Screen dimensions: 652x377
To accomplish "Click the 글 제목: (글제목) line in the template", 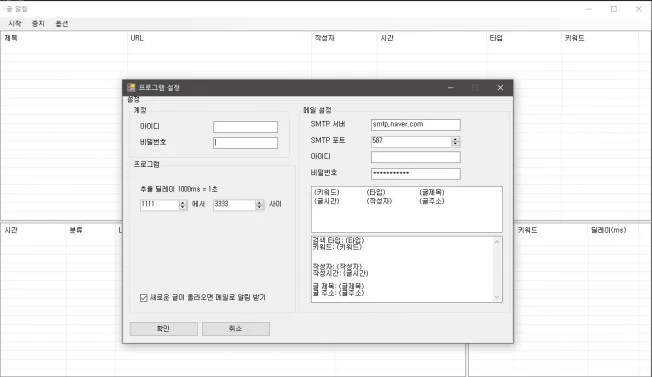I will [338, 286].
